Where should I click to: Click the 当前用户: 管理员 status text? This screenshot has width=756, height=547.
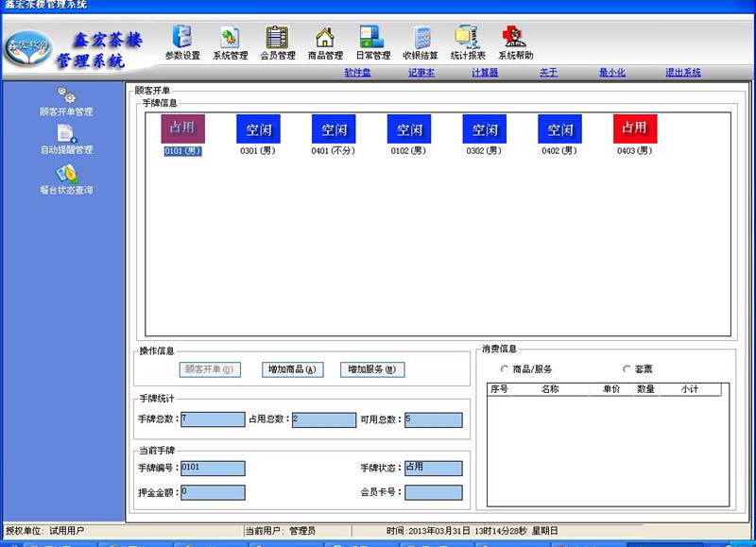(280, 531)
